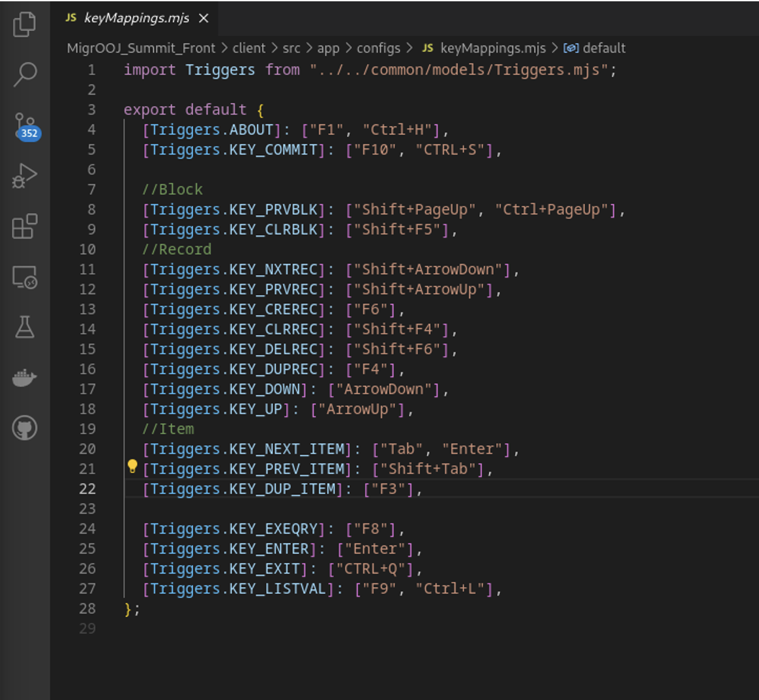
Task: Click the import path "../../common/models/Triggers.mjs"
Action: click(x=459, y=70)
